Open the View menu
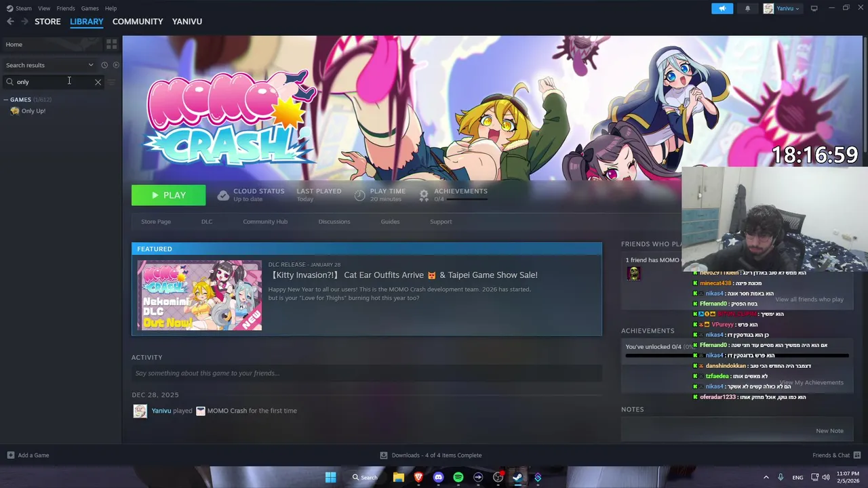This screenshot has height=488, width=868. pyautogui.click(x=44, y=8)
